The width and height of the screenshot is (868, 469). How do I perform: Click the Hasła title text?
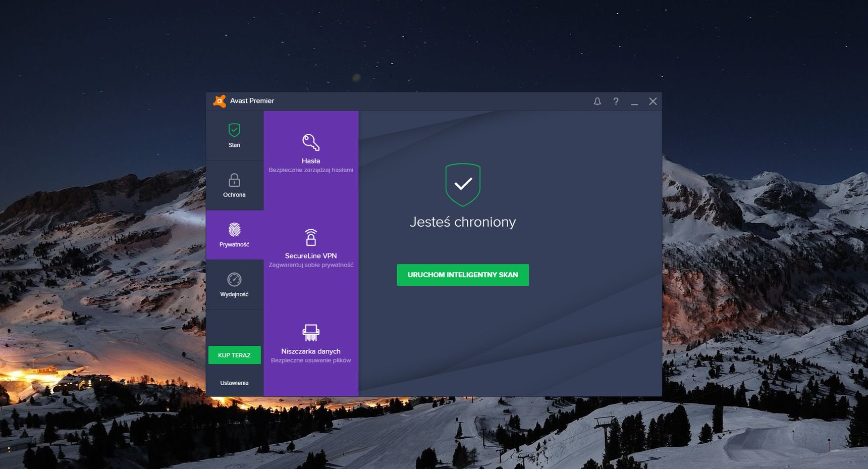[x=311, y=161]
